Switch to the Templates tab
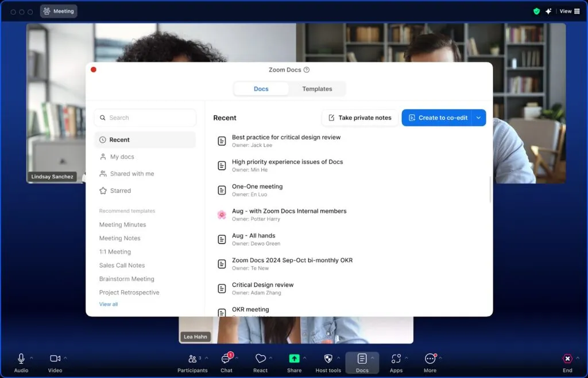The width and height of the screenshot is (588, 378). (x=317, y=89)
